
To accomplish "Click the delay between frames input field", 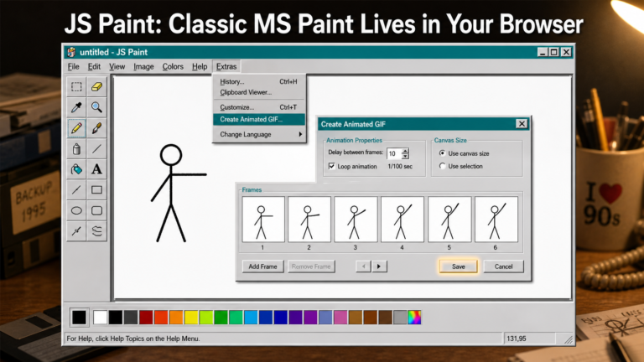I will [x=394, y=153].
